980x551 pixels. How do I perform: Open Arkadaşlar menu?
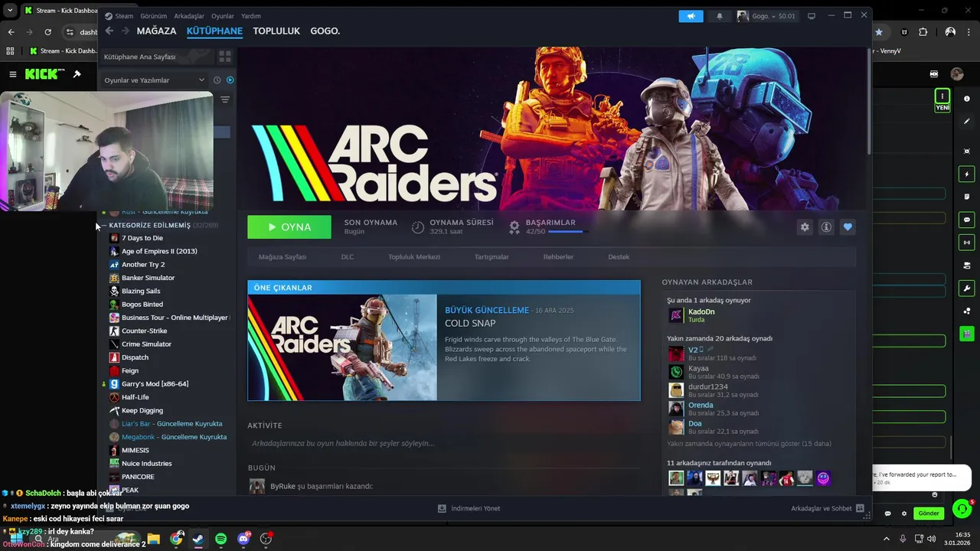[189, 16]
